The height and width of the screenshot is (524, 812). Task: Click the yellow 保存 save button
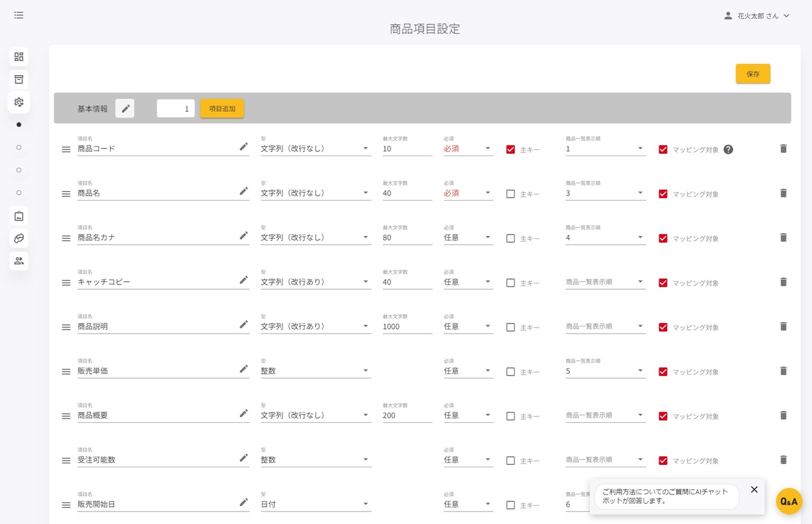click(x=752, y=73)
